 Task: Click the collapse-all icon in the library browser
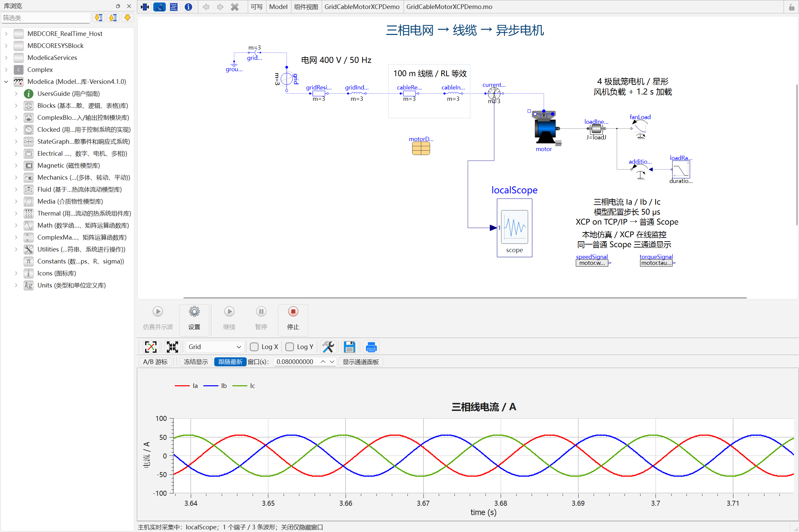[113, 18]
